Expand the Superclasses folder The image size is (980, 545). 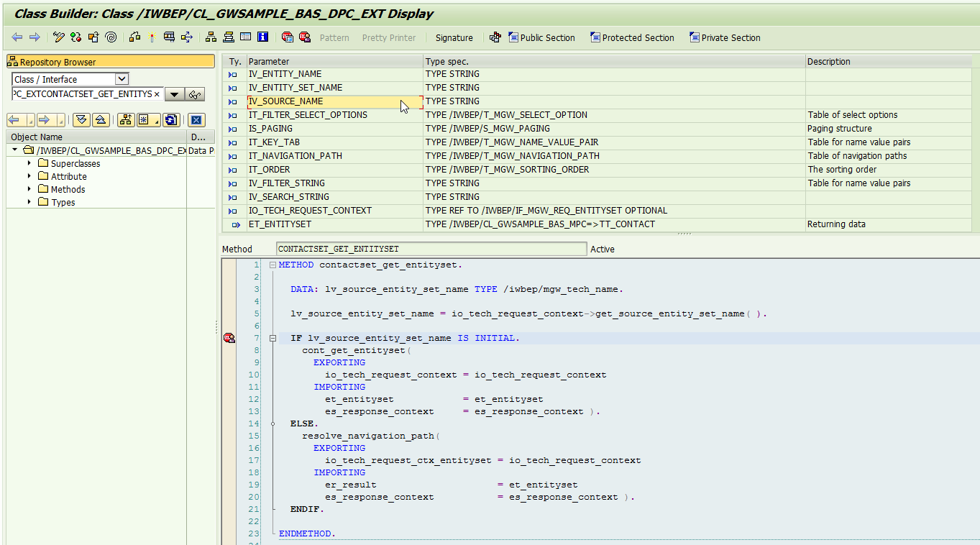click(x=29, y=163)
